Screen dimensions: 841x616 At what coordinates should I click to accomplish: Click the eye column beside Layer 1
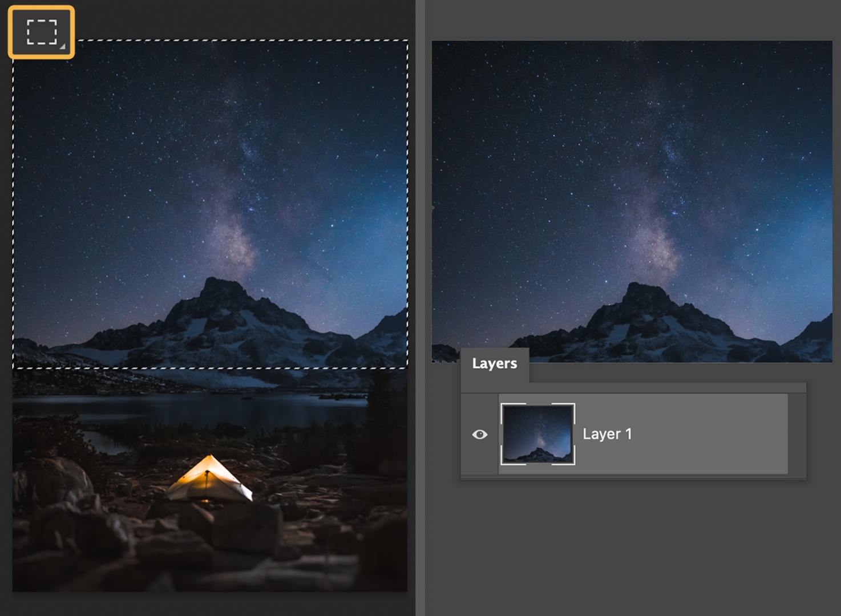479,435
